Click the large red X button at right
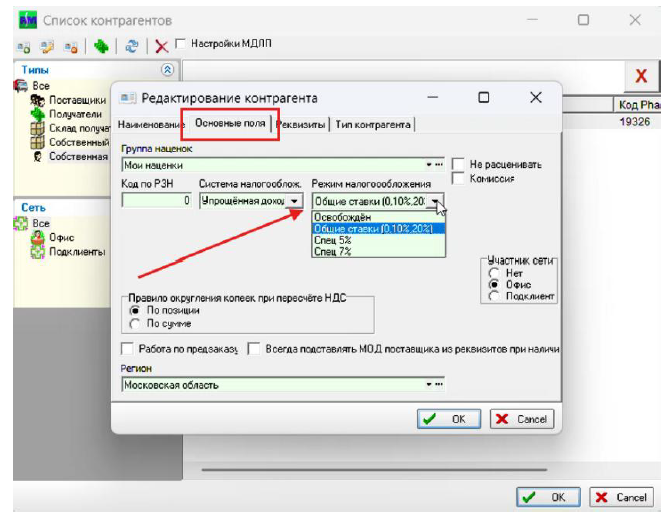The height and width of the screenshot is (516, 663). coord(641,76)
